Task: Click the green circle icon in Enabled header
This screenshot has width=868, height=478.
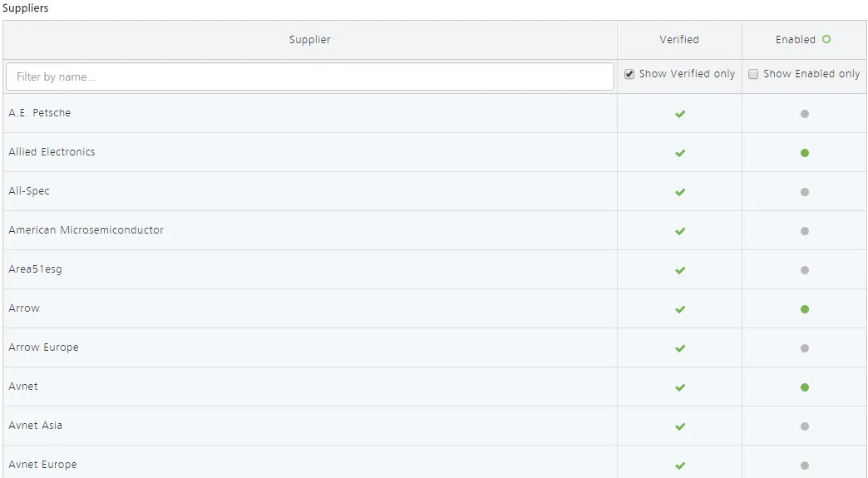Action: click(x=826, y=39)
